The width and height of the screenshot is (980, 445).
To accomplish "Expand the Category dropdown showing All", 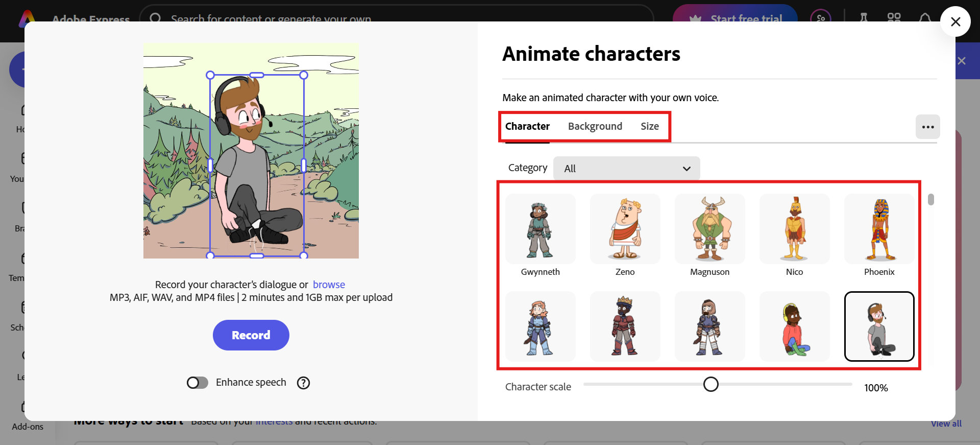I will point(627,169).
